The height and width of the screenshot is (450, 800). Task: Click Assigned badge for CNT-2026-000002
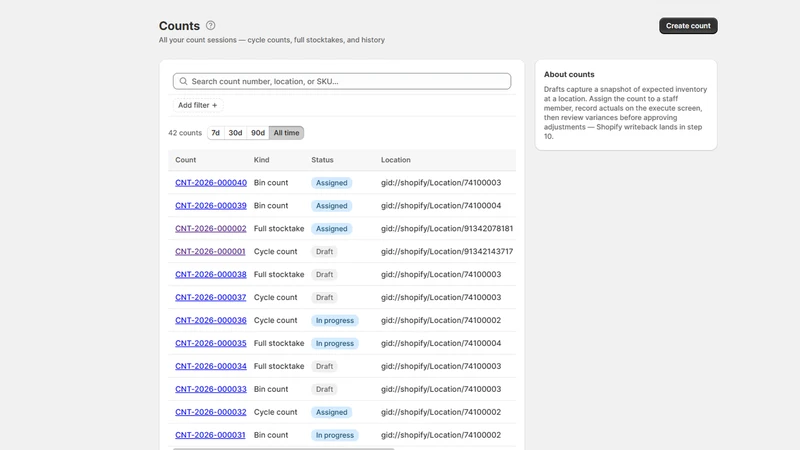(332, 229)
